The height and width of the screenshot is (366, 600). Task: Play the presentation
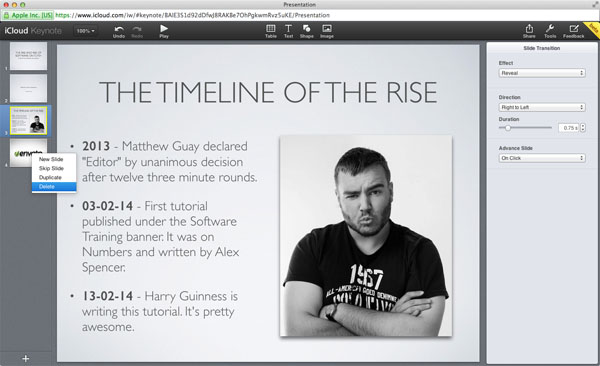164,31
